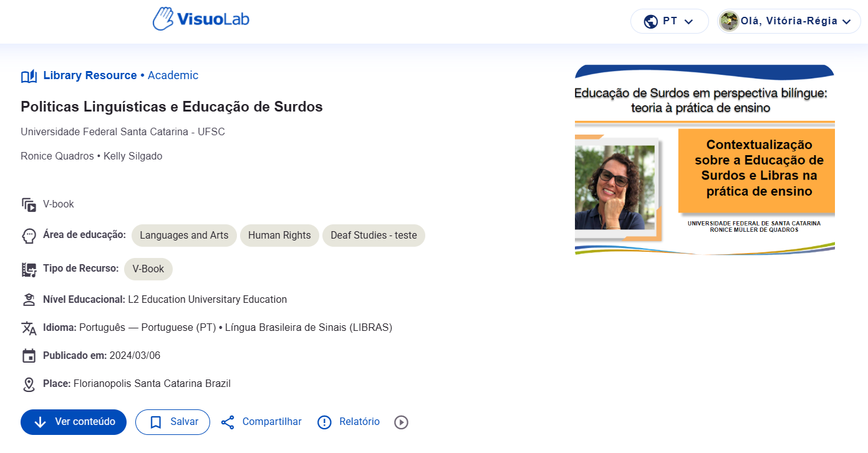Image resolution: width=868 pixels, height=453 pixels.
Task: Click the Place location pin icon
Action: click(x=29, y=384)
